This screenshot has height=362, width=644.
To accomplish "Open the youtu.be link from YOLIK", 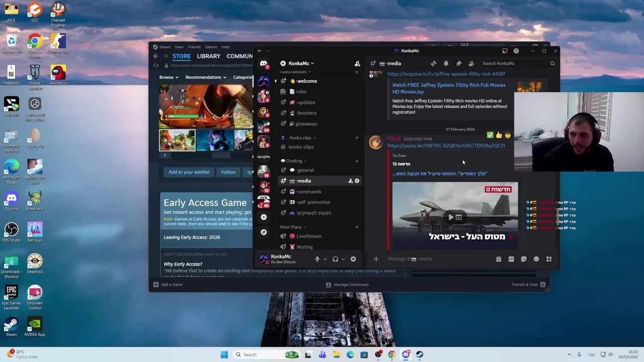I will pyautogui.click(x=446, y=146).
